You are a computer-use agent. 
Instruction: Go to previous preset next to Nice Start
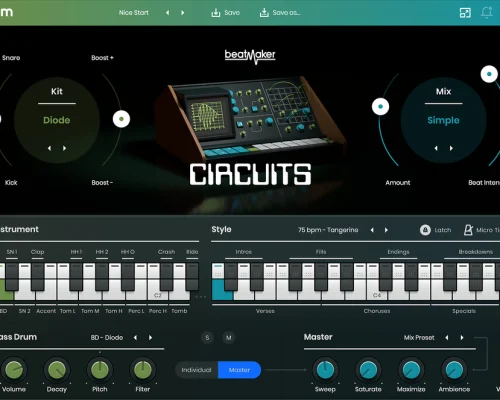168,13
